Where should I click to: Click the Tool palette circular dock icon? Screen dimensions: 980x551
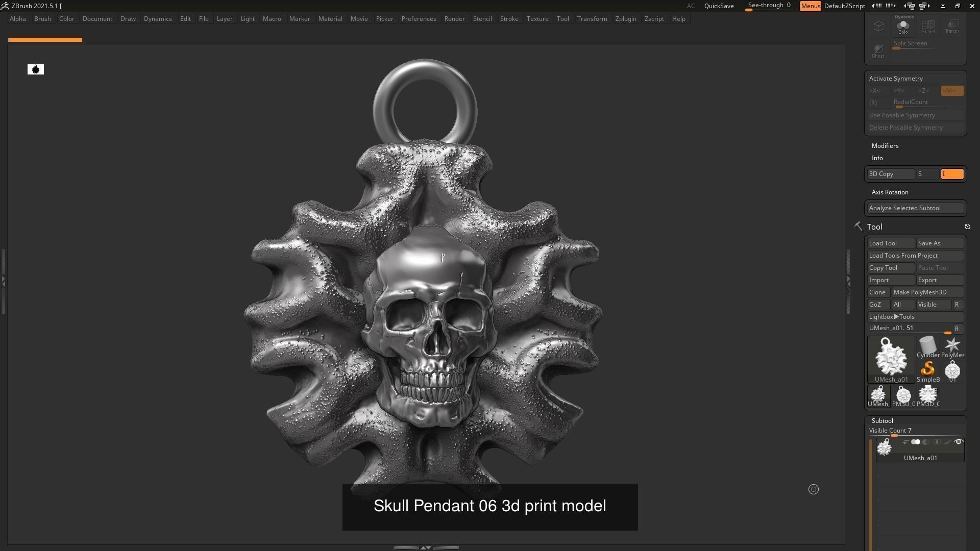coord(967,227)
